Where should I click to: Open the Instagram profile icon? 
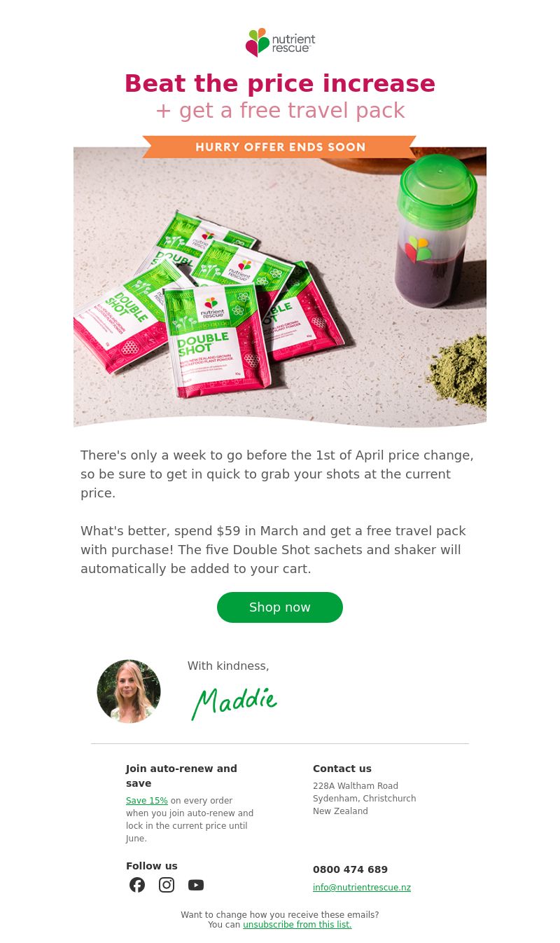(167, 885)
